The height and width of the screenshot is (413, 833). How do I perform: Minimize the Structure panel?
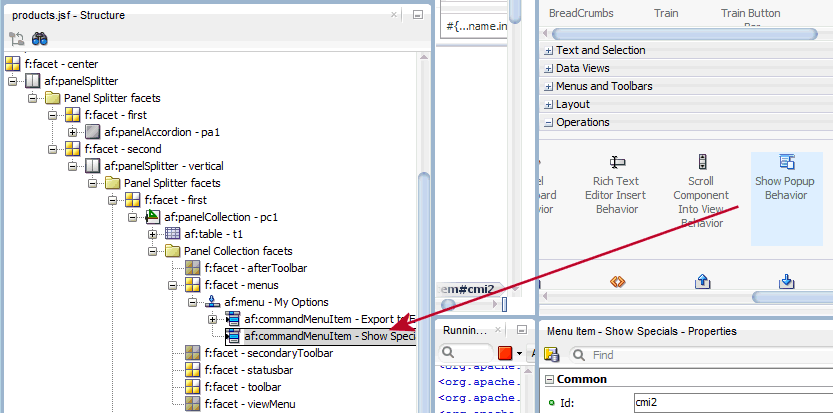[418, 15]
